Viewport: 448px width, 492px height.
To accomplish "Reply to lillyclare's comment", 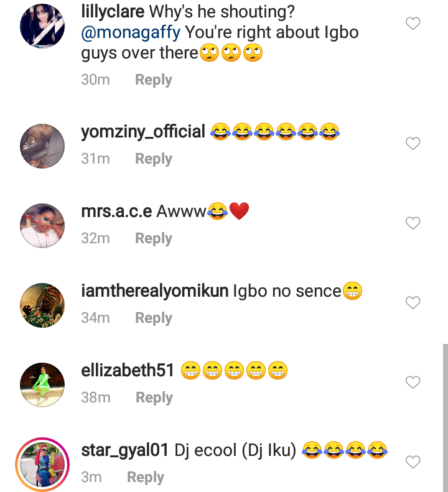I will pos(154,80).
